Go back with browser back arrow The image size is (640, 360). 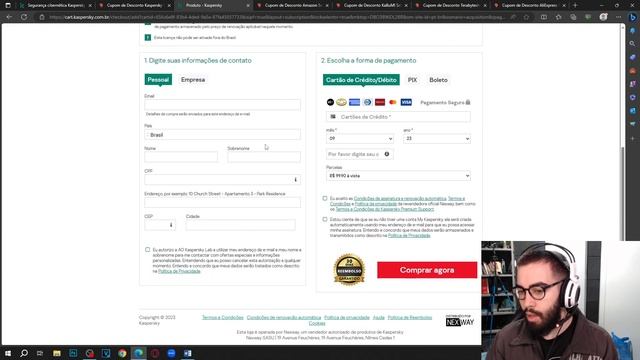pyautogui.click(x=9, y=17)
